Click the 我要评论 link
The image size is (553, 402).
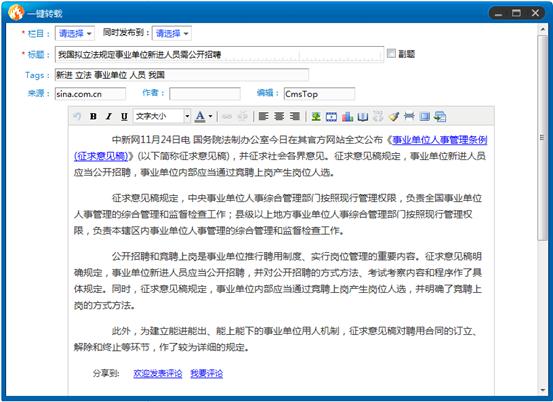pos(207,373)
